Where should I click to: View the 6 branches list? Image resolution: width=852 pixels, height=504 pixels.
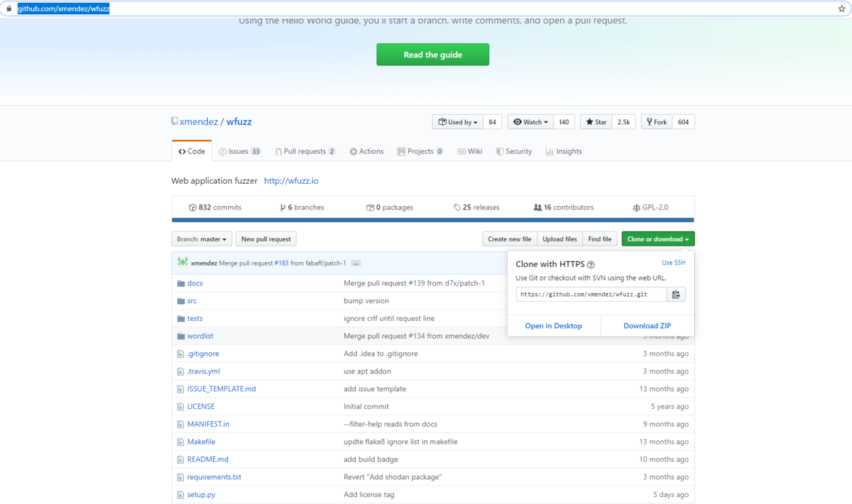[x=302, y=207]
